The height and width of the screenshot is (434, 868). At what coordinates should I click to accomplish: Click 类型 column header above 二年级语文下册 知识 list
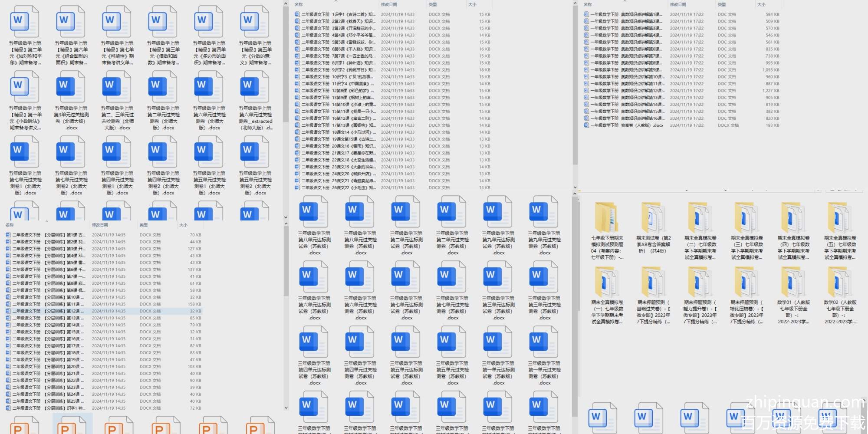coord(433,4)
